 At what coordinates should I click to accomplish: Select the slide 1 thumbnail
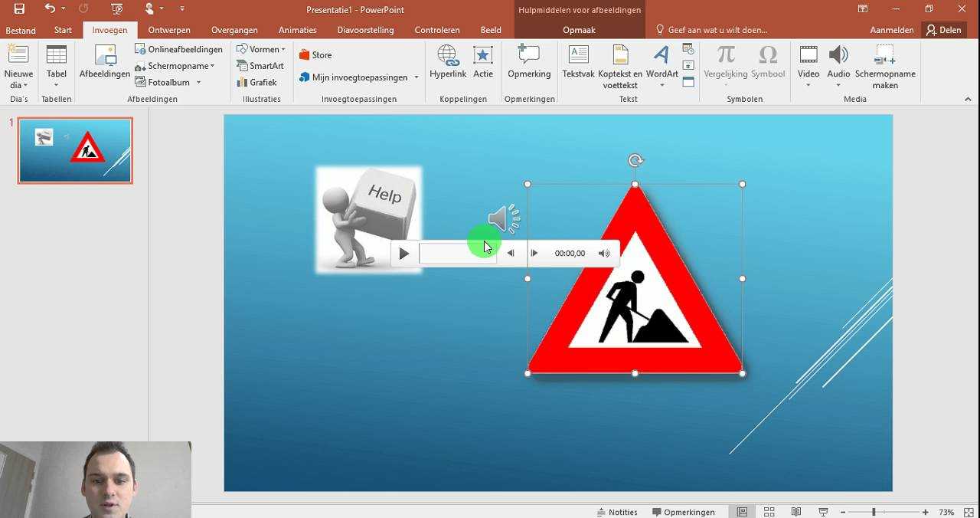coord(74,149)
